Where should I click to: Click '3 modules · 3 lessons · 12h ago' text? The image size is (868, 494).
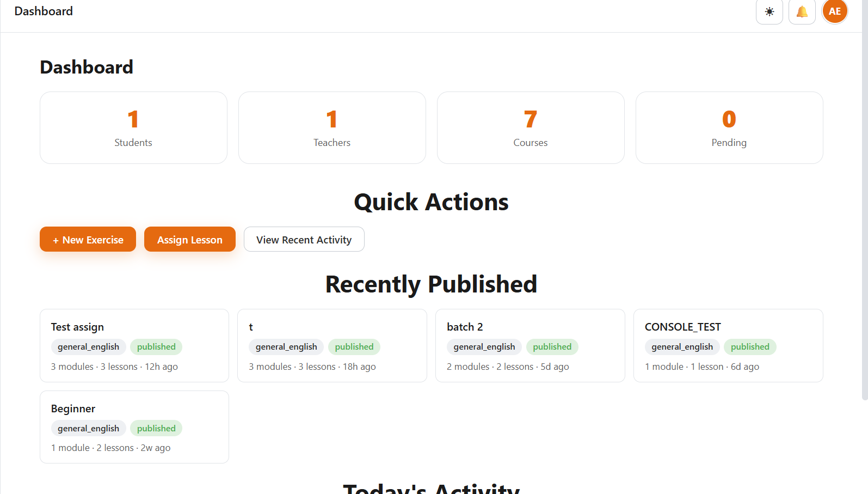114,367
